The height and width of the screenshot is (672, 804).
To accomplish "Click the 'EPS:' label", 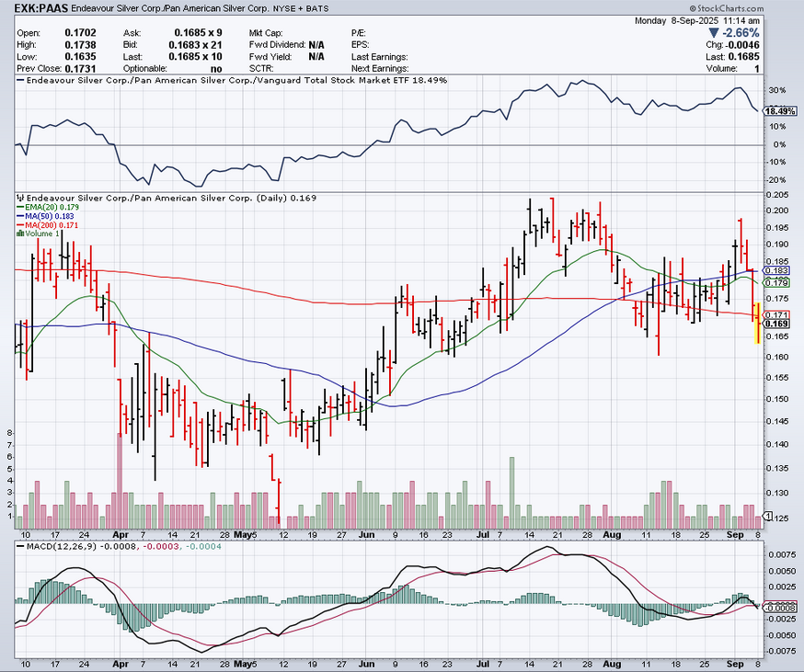I will [x=360, y=45].
